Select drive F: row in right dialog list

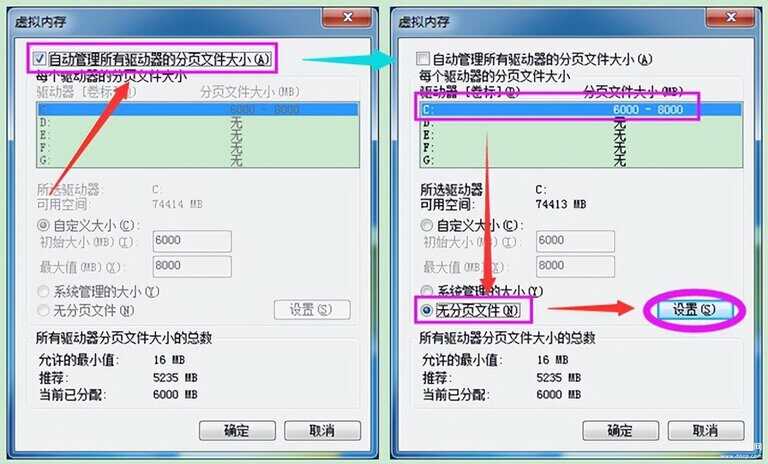581,147
